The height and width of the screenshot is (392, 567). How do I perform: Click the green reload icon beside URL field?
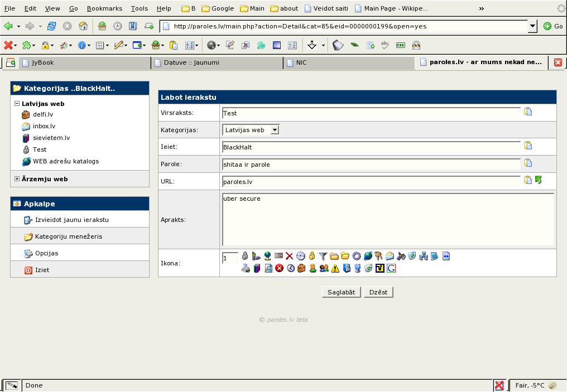539,180
